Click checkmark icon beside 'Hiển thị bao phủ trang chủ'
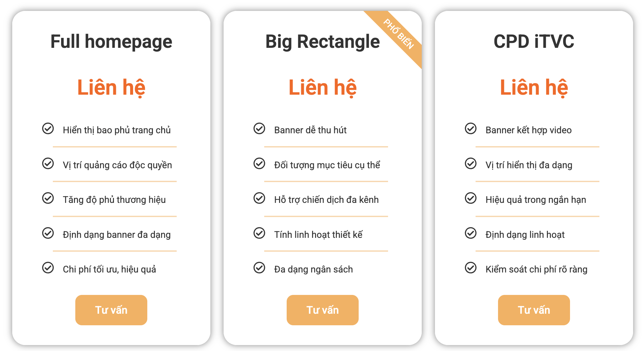644x351 pixels. (48, 128)
